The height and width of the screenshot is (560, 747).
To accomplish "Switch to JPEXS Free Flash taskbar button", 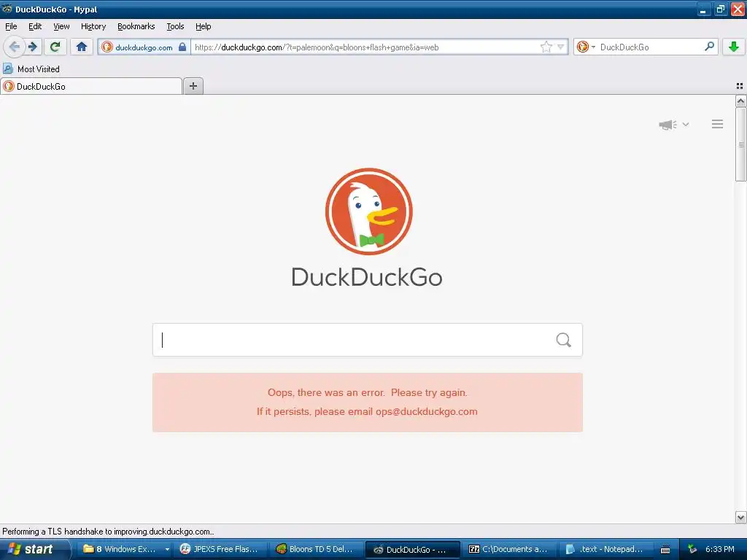I will point(220,549).
